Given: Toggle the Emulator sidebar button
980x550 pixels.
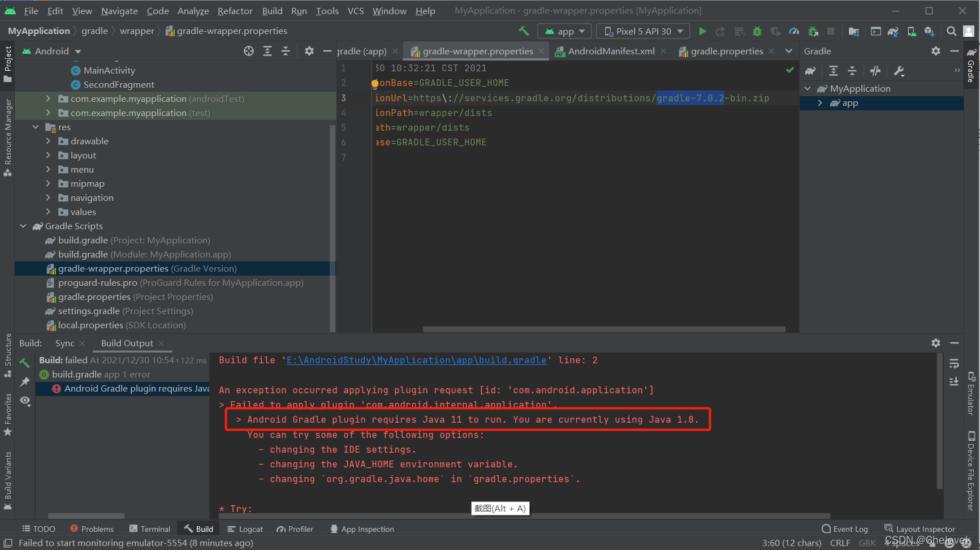Looking at the screenshot, I should [x=971, y=394].
